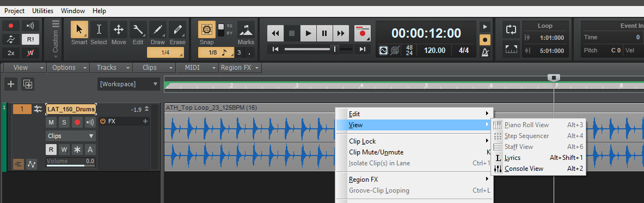Image resolution: width=644 pixels, height=203 pixels.
Task: Enable input echo on LAT_150_Drums track
Action: [89, 122]
